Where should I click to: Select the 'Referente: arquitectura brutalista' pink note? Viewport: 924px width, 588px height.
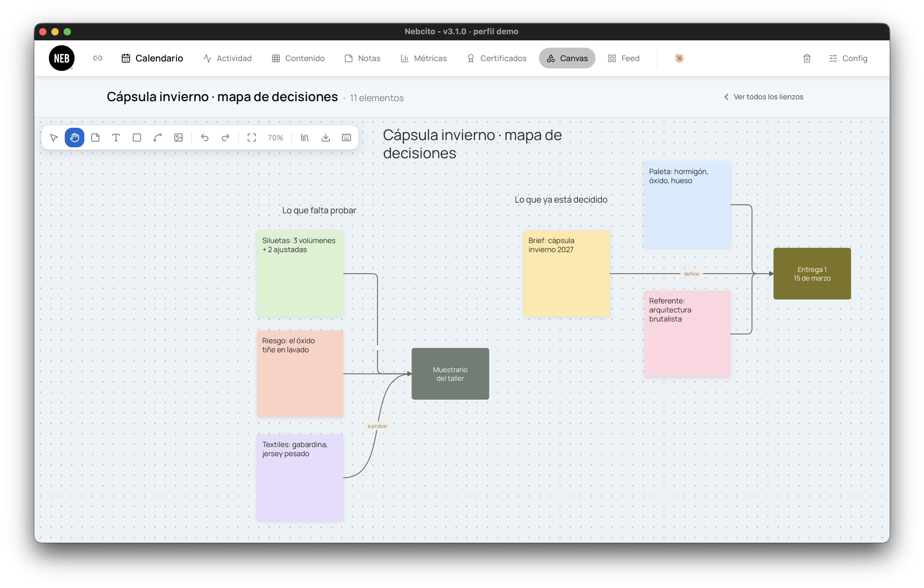click(687, 334)
